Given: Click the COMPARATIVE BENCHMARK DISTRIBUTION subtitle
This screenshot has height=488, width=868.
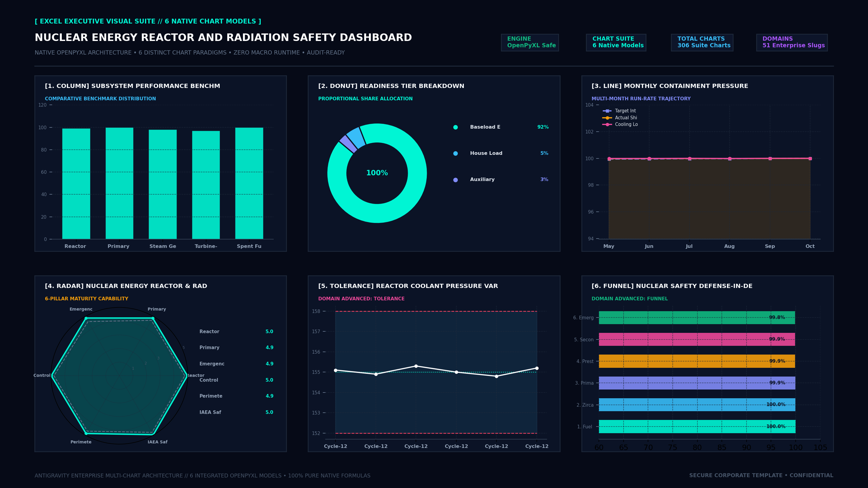Looking at the screenshot, I should coord(100,99).
